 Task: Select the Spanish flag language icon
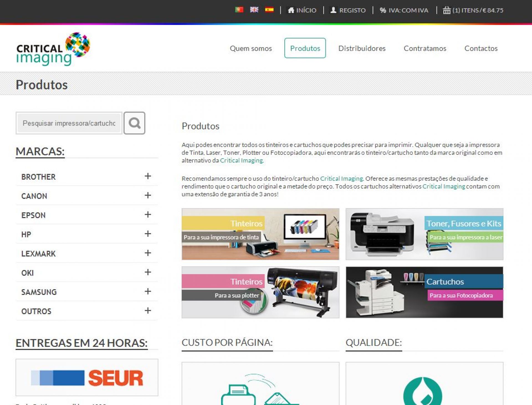tap(269, 10)
